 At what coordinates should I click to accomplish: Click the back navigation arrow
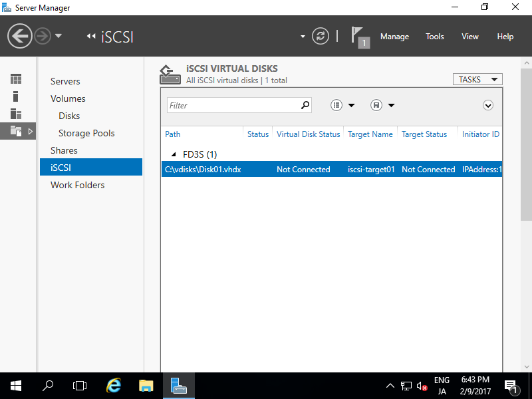(x=20, y=36)
